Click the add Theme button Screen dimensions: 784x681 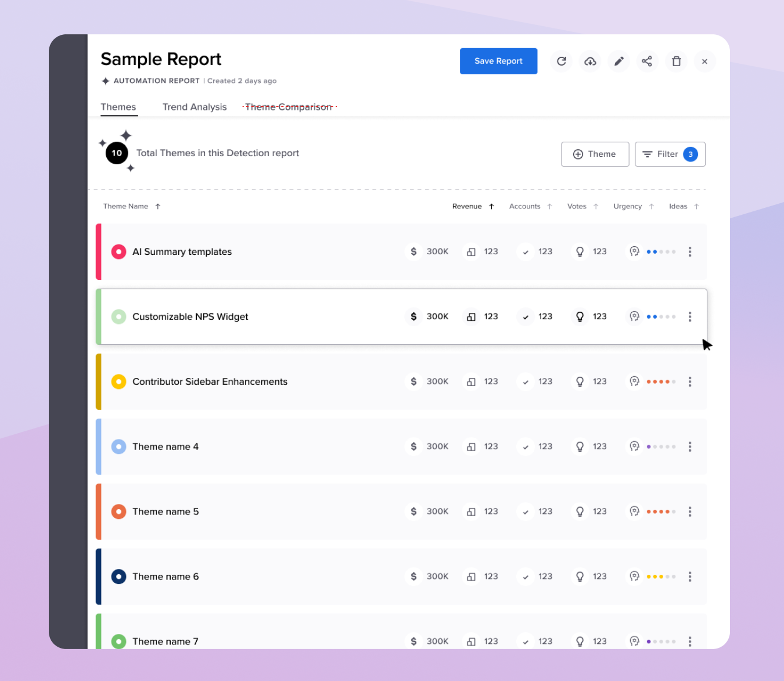(x=595, y=154)
